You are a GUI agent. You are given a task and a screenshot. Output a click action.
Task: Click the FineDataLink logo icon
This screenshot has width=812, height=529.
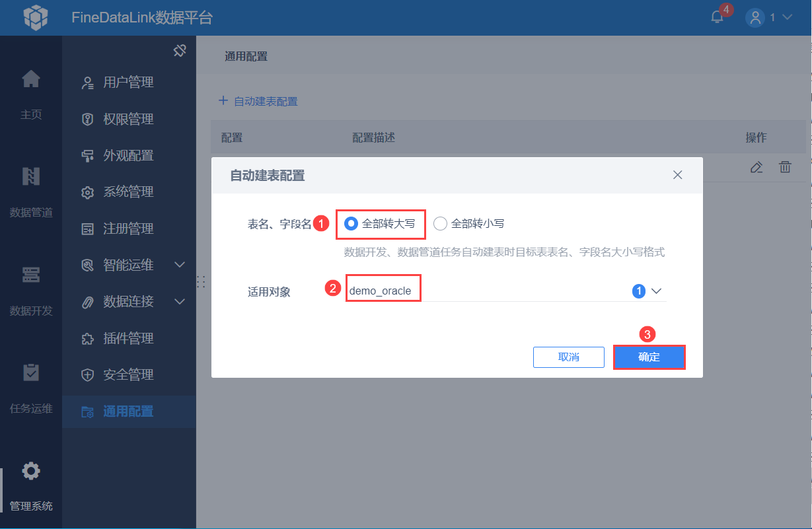click(x=36, y=17)
